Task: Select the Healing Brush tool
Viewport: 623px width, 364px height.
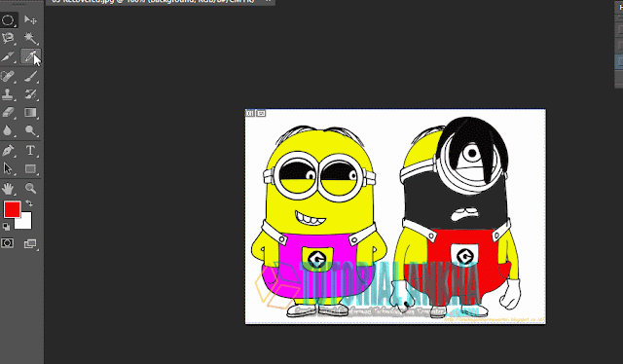Action: [x=8, y=76]
